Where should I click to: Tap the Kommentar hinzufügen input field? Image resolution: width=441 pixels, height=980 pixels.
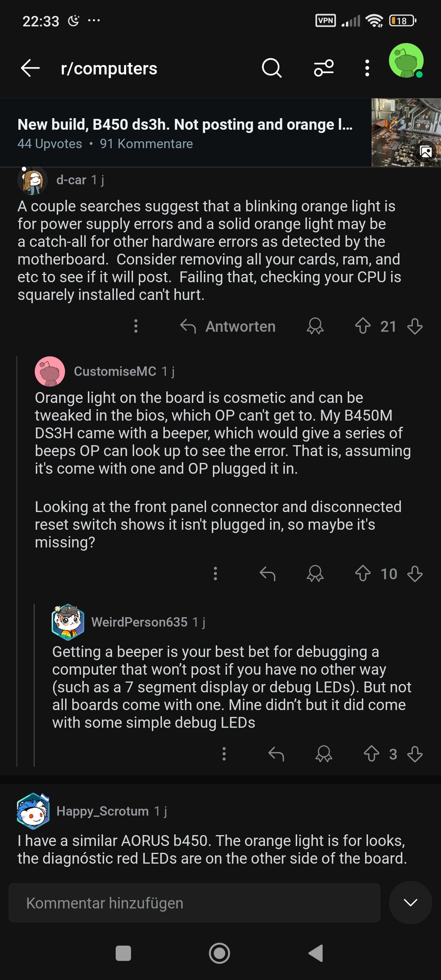tap(194, 903)
